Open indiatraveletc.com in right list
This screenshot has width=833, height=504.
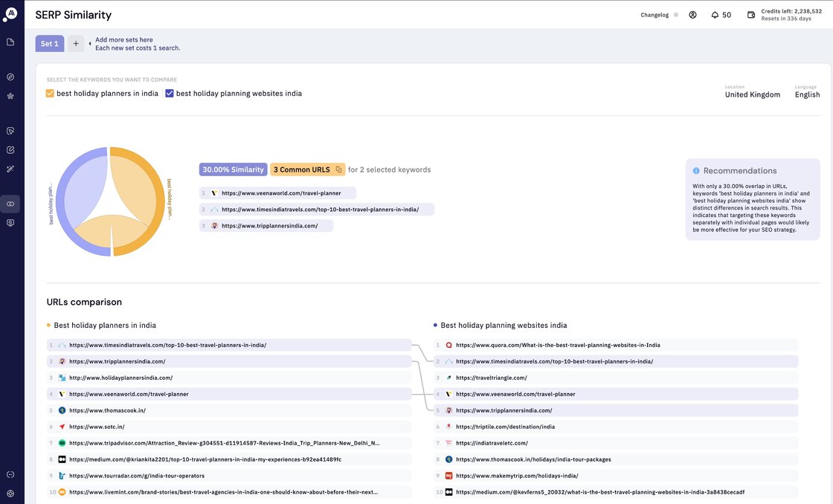click(616, 443)
